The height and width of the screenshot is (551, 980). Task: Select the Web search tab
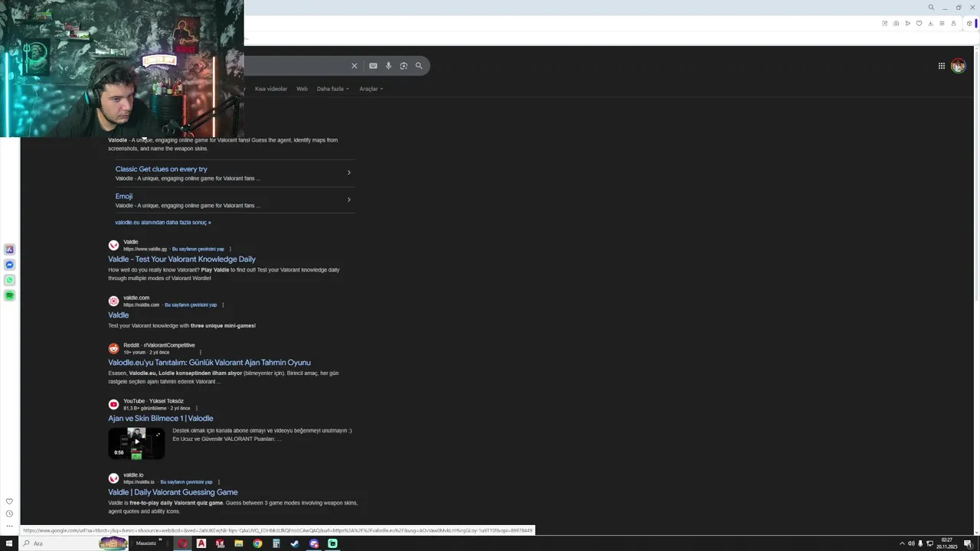(x=302, y=89)
